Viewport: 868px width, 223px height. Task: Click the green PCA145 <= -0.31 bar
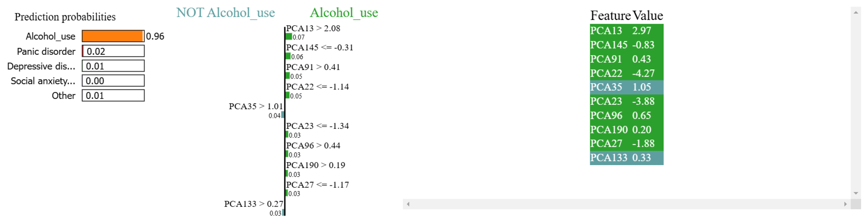288,56
